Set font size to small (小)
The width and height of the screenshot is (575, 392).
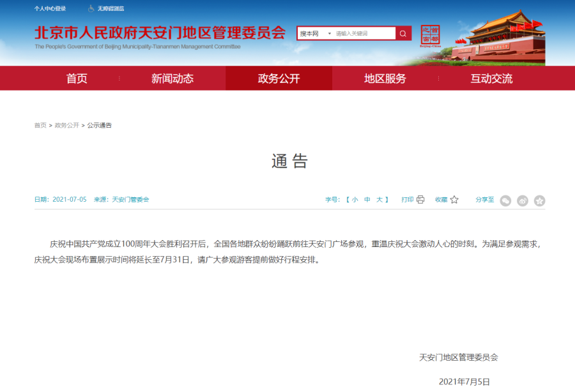[x=355, y=200]
